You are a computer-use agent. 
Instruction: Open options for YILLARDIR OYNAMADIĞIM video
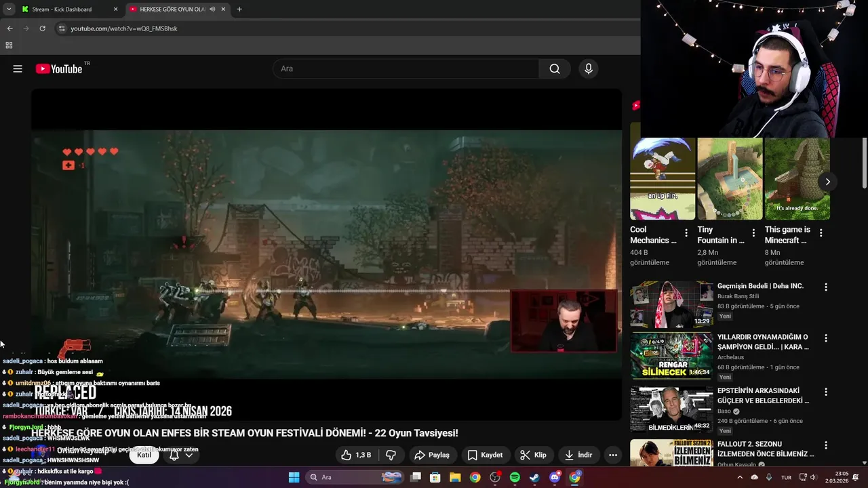coord(825,338)
